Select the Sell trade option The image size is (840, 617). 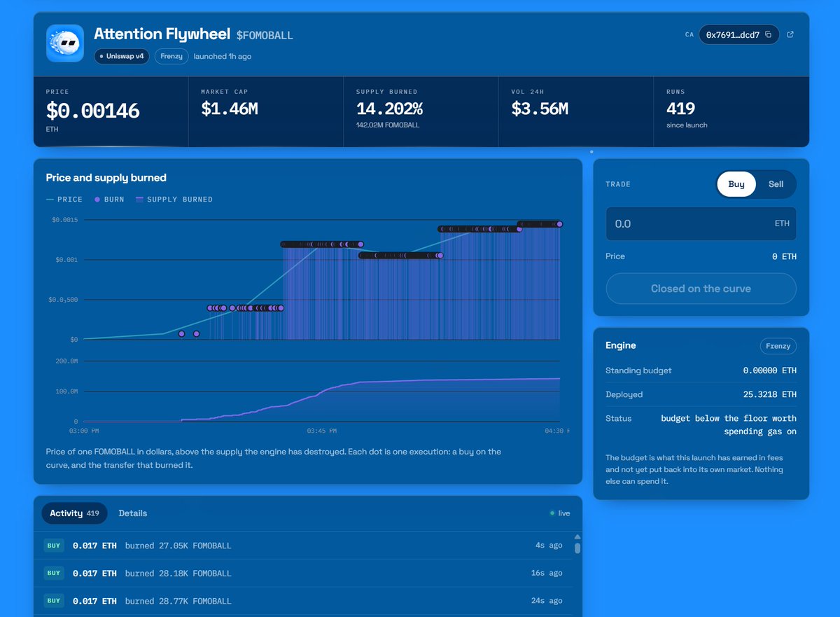[x=776, y=184]
